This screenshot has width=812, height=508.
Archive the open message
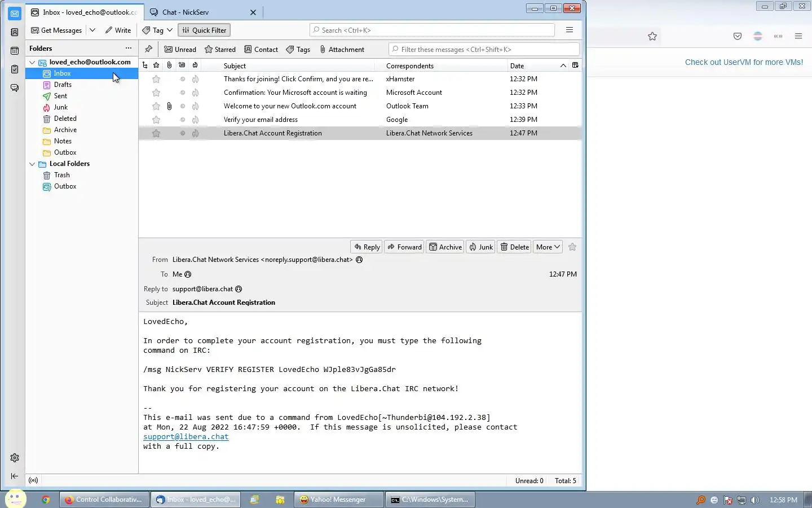point(445,247)
